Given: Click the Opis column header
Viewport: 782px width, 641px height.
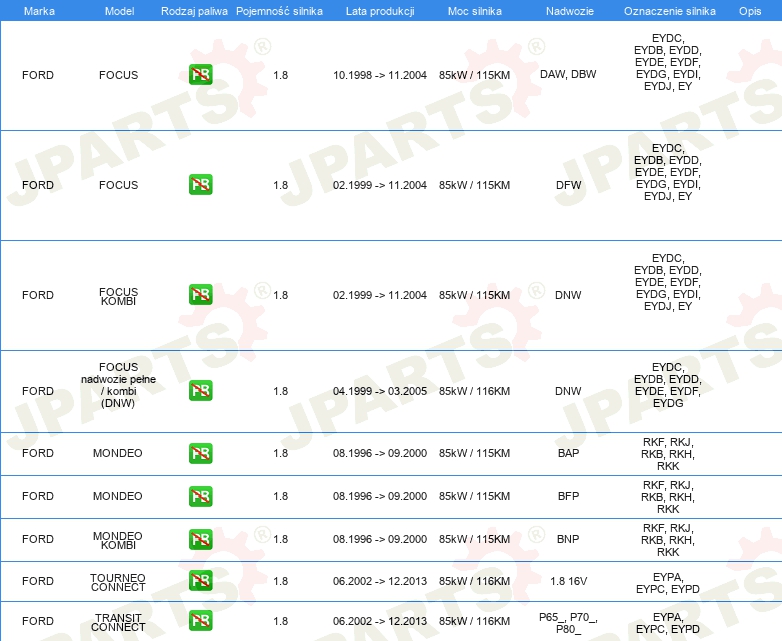Looking at the screenshot, I should coord(750,11).
